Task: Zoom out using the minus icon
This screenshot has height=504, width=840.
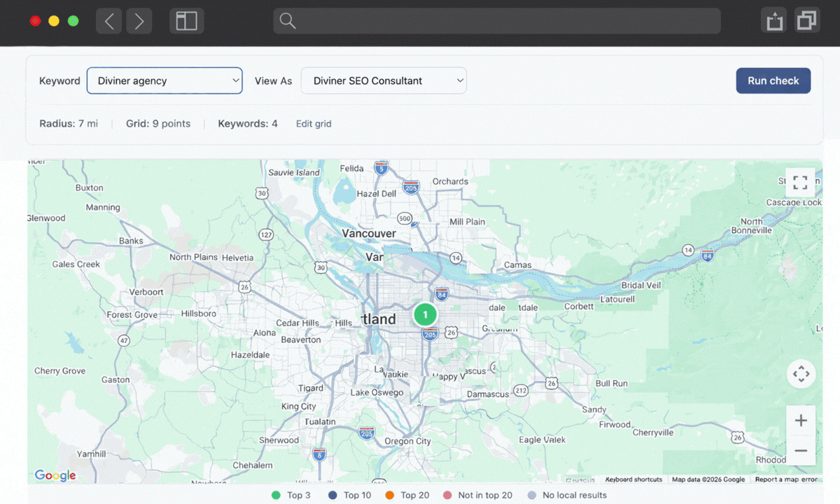Action: (801, 451)
